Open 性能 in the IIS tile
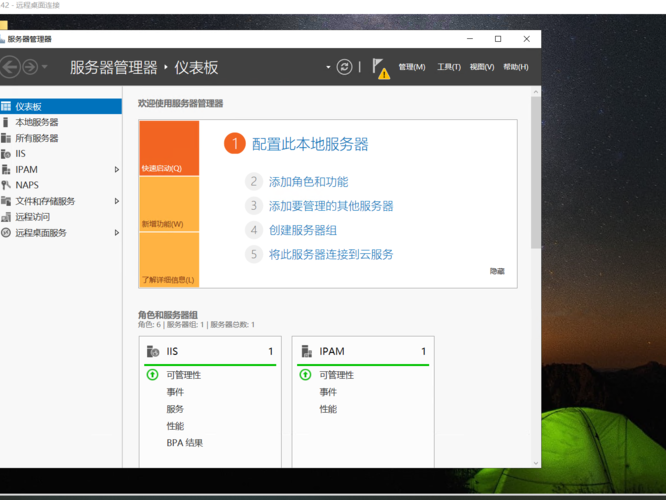The image size is (666, 500). (175, 426)
